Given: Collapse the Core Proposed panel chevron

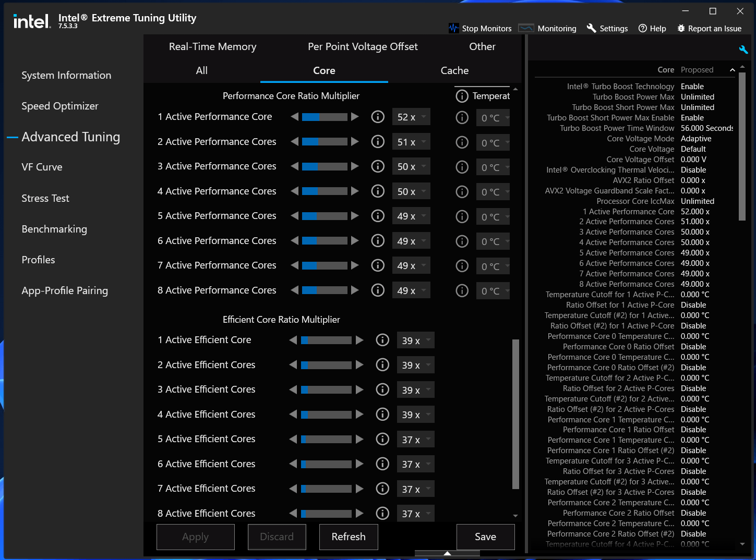Looking at the screenshot, I should pos(732,70).
